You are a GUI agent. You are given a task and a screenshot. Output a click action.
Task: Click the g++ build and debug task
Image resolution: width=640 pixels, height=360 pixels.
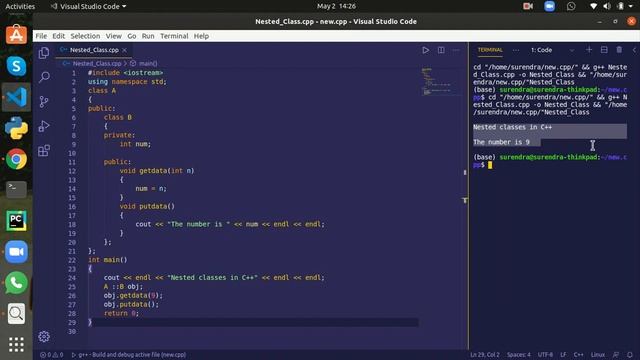129,355
